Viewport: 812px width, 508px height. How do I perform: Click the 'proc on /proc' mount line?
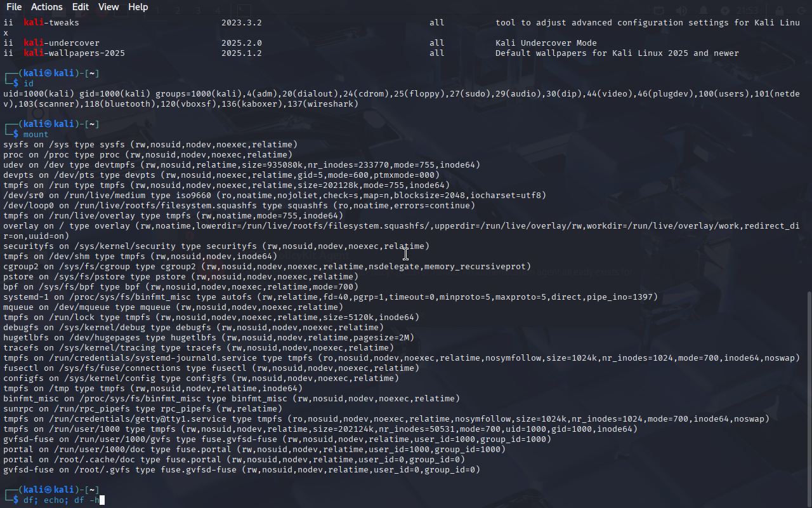[148, 155]
